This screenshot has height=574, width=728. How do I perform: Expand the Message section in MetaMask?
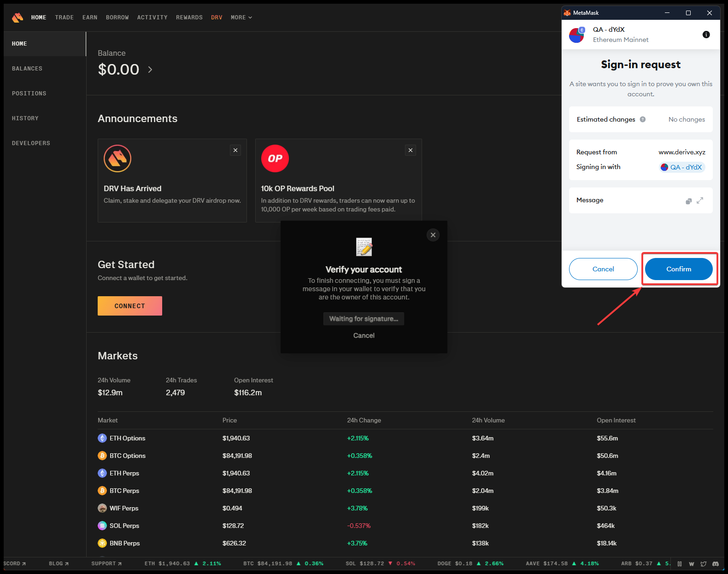(700, 200)
